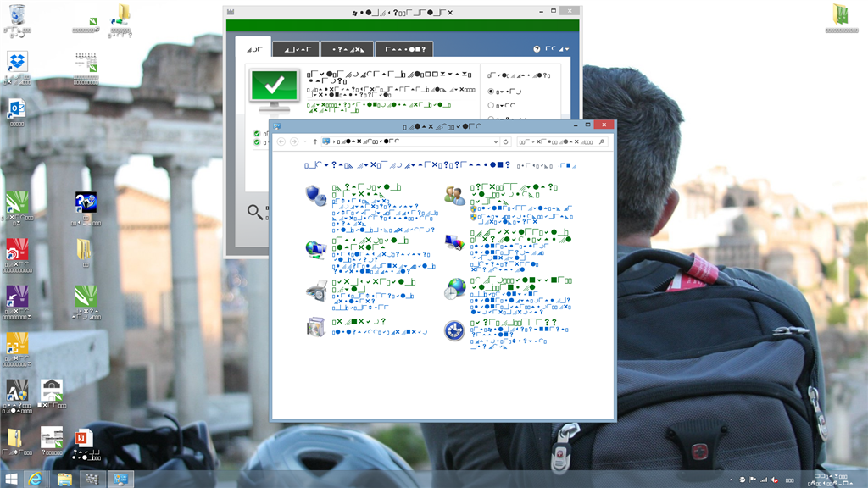This screenshot has height=488, width=868.
Task: Open the red Corel shortcut on the desktop
Action: tap(17, 249)
